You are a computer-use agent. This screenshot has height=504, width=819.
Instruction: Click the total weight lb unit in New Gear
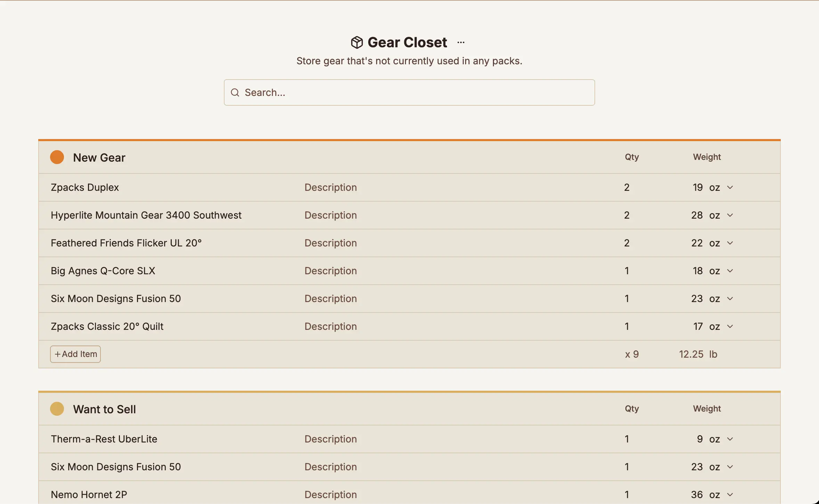tap(713, 354)
